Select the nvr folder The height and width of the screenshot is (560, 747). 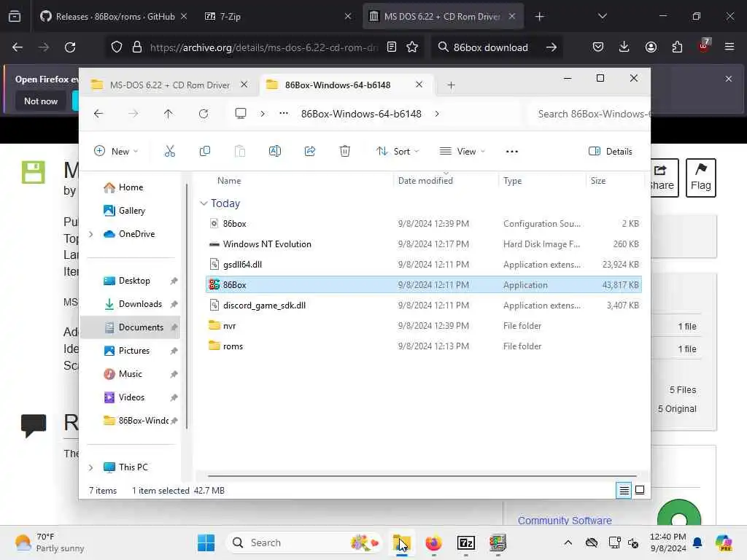[424, 326]
